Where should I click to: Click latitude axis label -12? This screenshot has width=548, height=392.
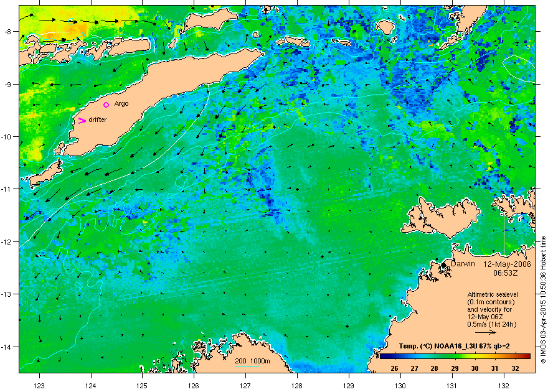(7, 242)
